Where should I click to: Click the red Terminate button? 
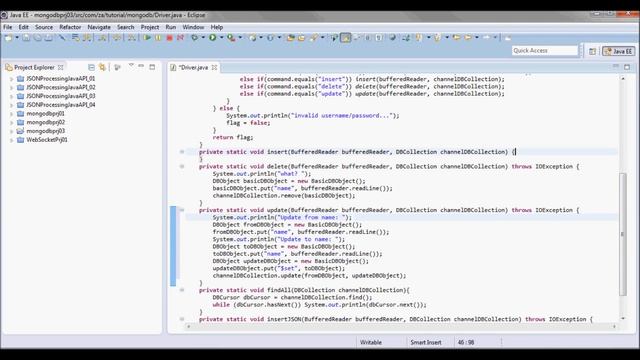point(169,38)
